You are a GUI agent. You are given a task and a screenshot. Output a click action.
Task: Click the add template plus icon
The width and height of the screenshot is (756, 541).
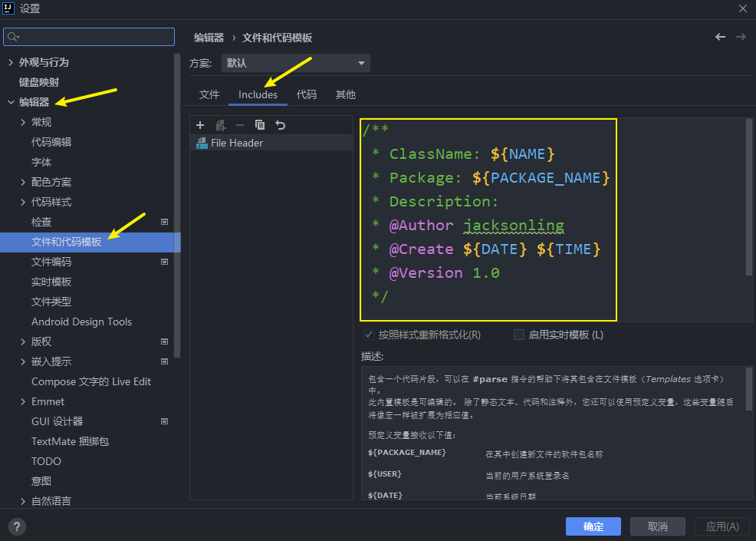[200, 125]
